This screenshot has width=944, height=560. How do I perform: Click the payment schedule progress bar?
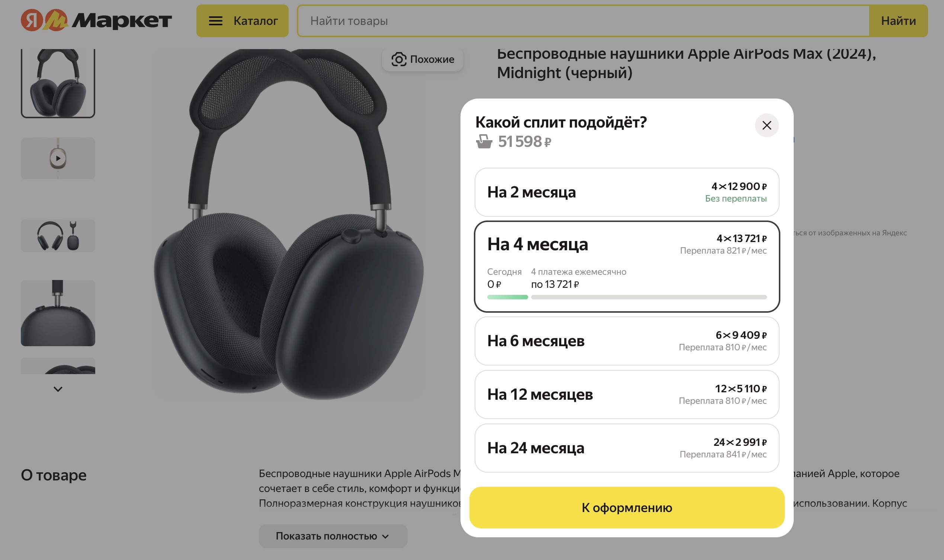click(627, 297)
